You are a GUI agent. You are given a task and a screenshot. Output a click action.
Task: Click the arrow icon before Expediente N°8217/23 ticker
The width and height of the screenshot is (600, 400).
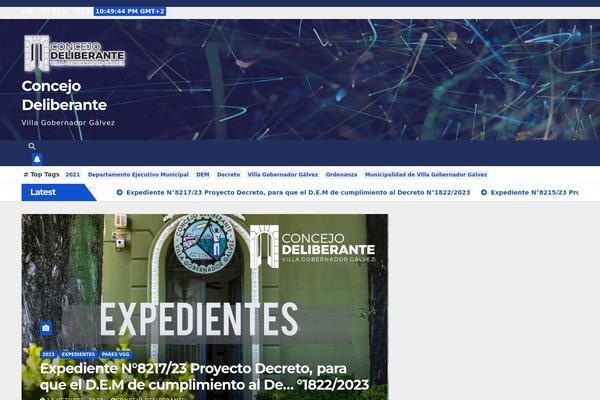(x=119, y=193)
